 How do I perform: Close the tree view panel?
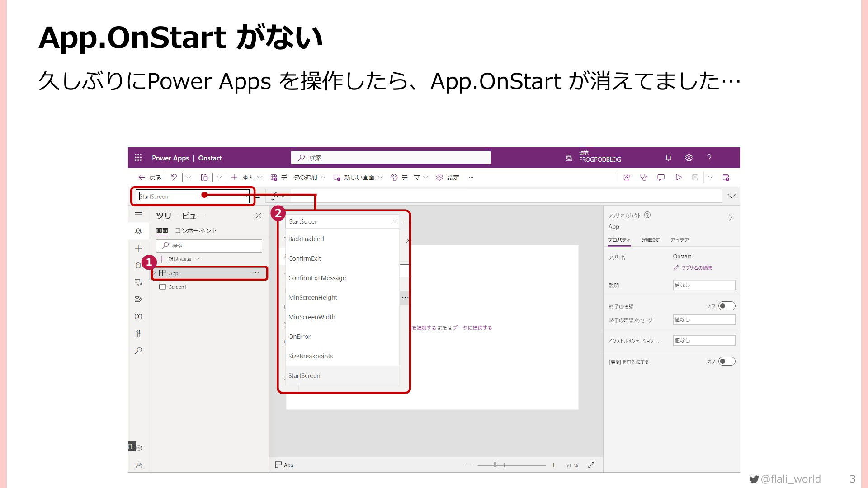(259, 216)
